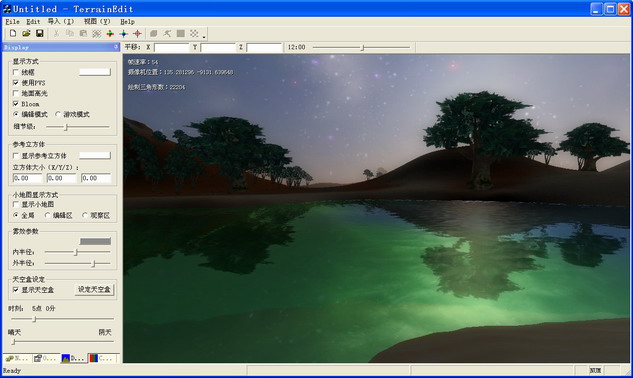The image size is (633, 378).
Task: Switch to the D... display tab
Action: 73,358
